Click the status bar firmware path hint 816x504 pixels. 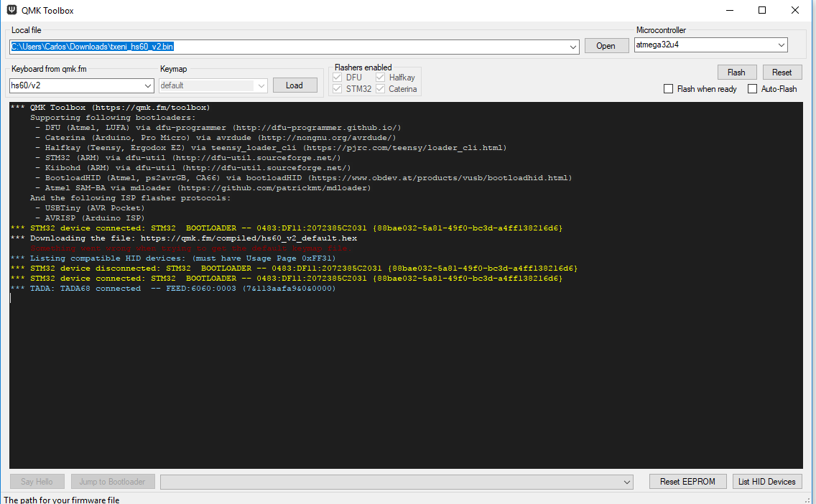(x=61, y=500)
